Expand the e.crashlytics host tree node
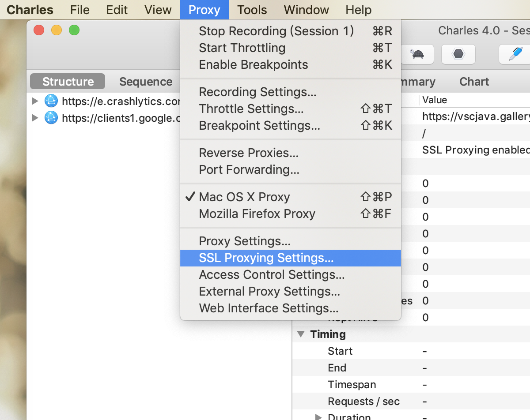 35,101
